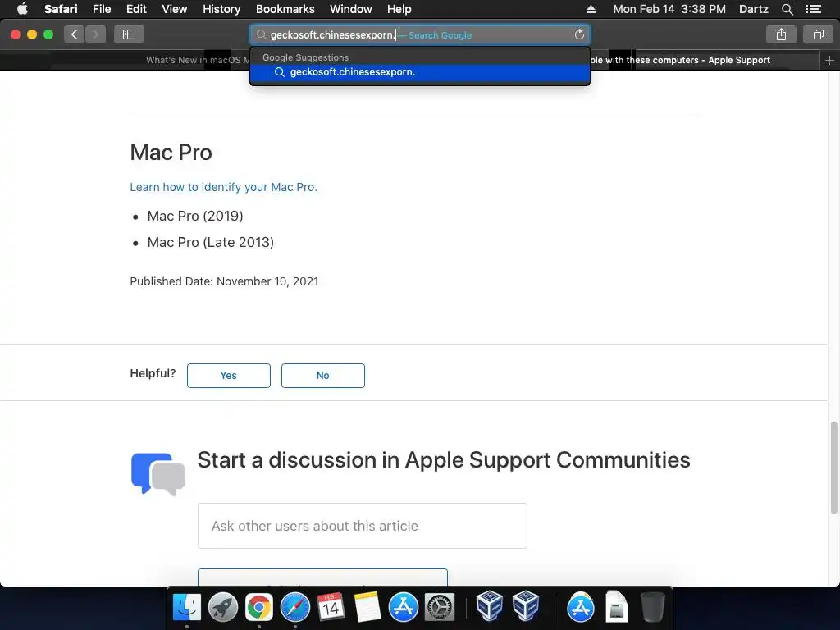Open Notes app in the Dock
The image size is (840, 630).
coord(367,608)
